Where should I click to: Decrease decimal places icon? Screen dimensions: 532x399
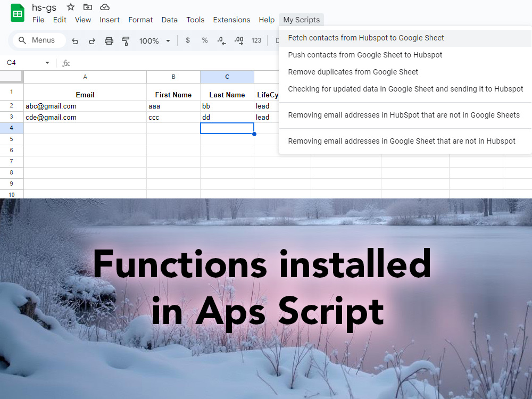coord(221,41)
